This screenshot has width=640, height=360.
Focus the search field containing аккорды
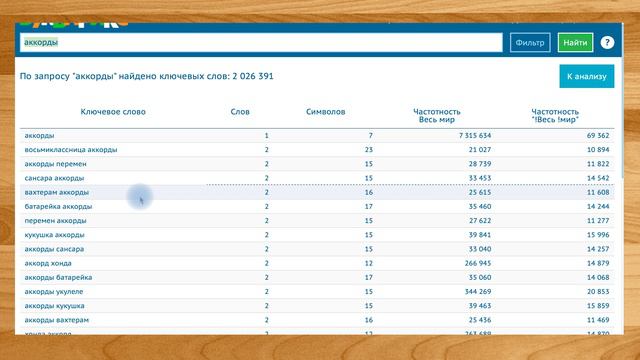tap(261, 42)
